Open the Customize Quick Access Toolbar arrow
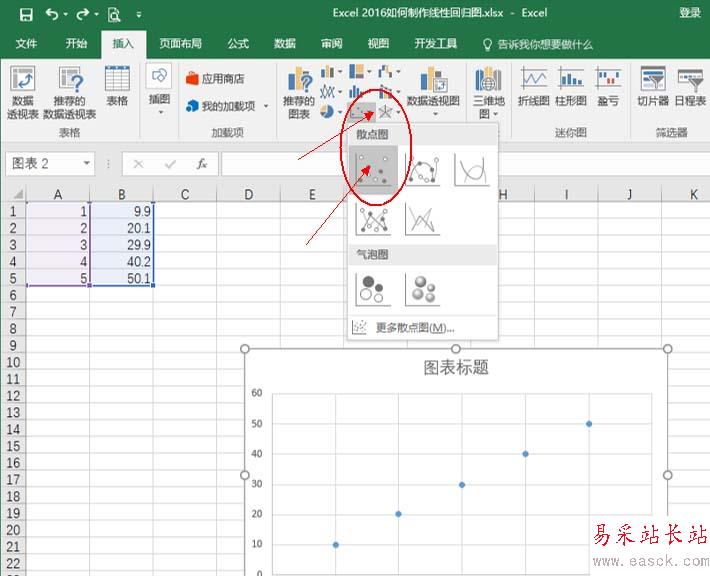The image size is (710, 576). click(x=139, y=15)
